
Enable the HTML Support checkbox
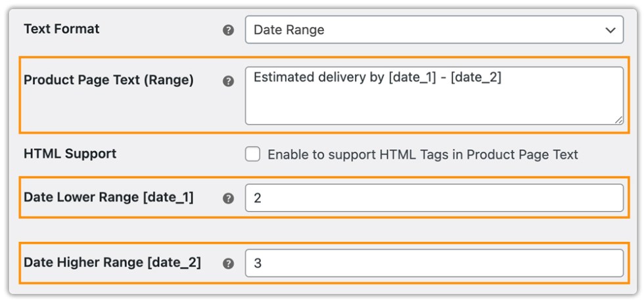(252, 154)
